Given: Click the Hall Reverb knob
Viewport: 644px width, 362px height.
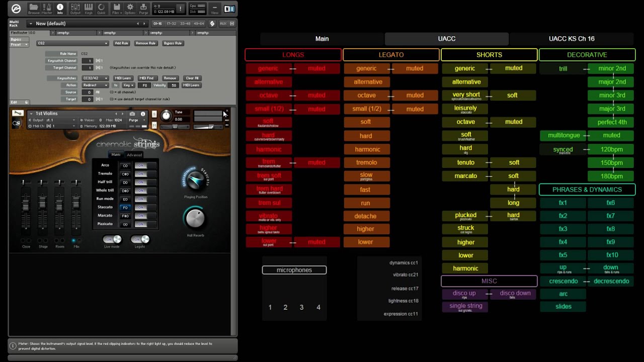Looking at the screenshot, I should (x=195, y=219).
